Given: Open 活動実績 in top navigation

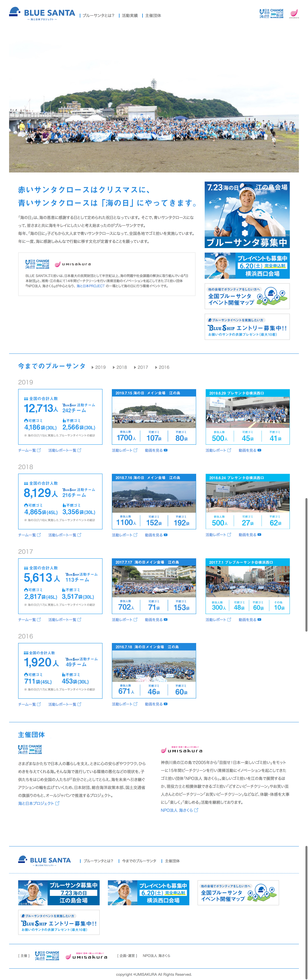Looking at the screenshot, I should pos(130,16).
